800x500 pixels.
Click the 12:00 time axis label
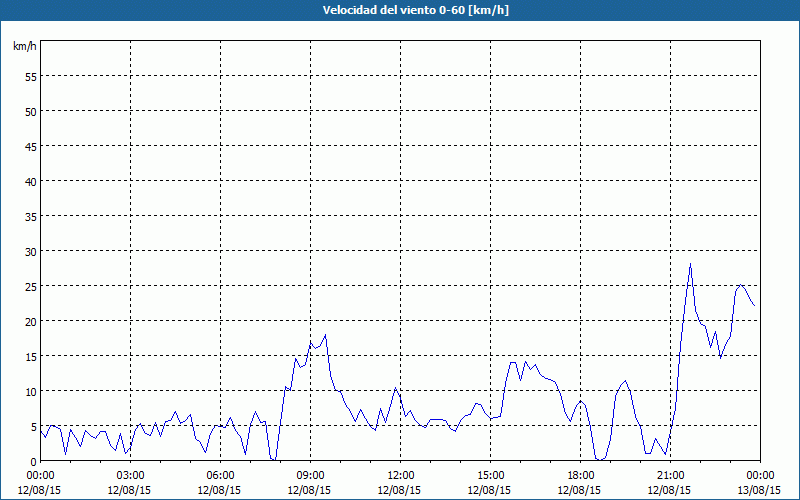click(401, 476)
